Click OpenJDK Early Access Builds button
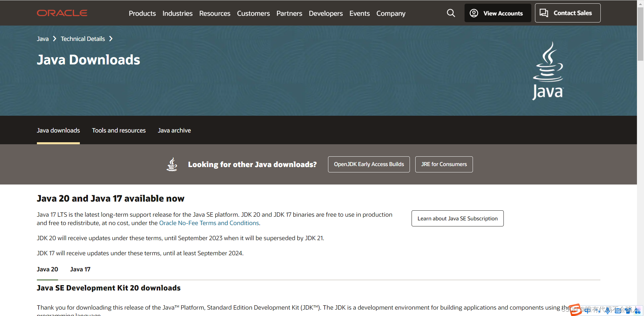This screenshot has height=316, width=644. 369,164
